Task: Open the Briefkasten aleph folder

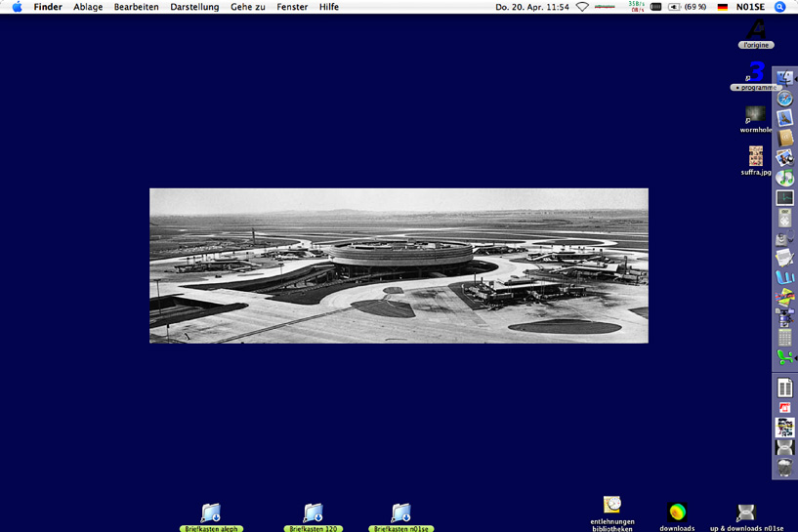Action: click(x=211, y=513)
